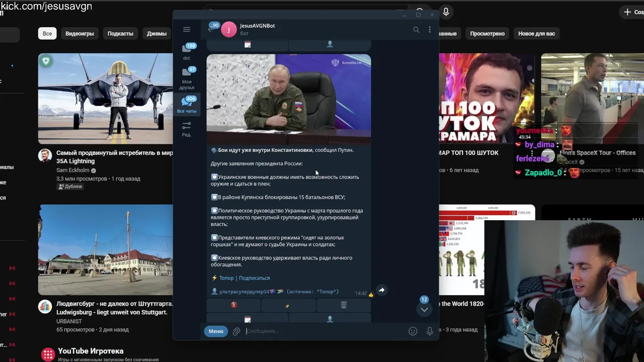This screenshot has width=644, height=362.
Task: Click the forward share arrow beside the message
Action: pyautogui.click(x=381, y=290)
